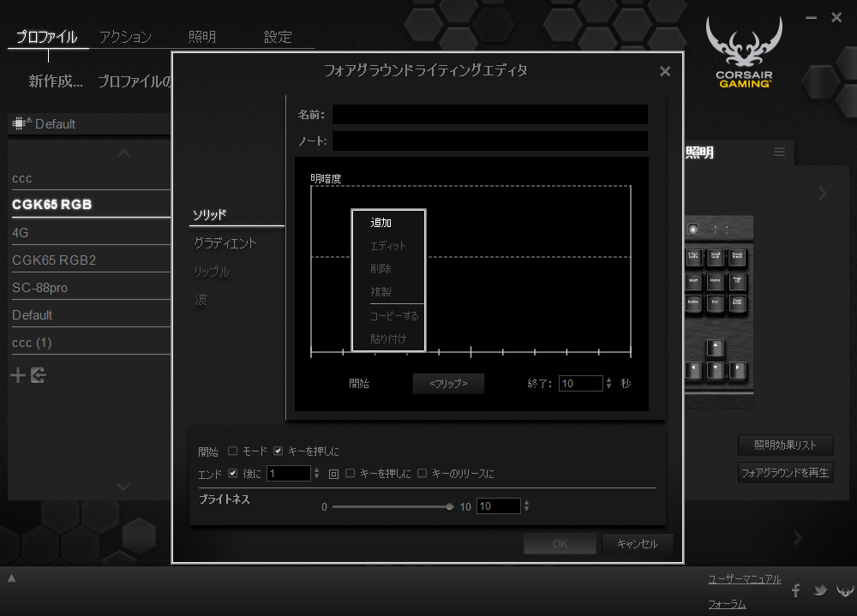The width and height of the screenshot is (857, 616).
Task: Click the Corsair sails icon in footer
Action: [x=845, y=590]
